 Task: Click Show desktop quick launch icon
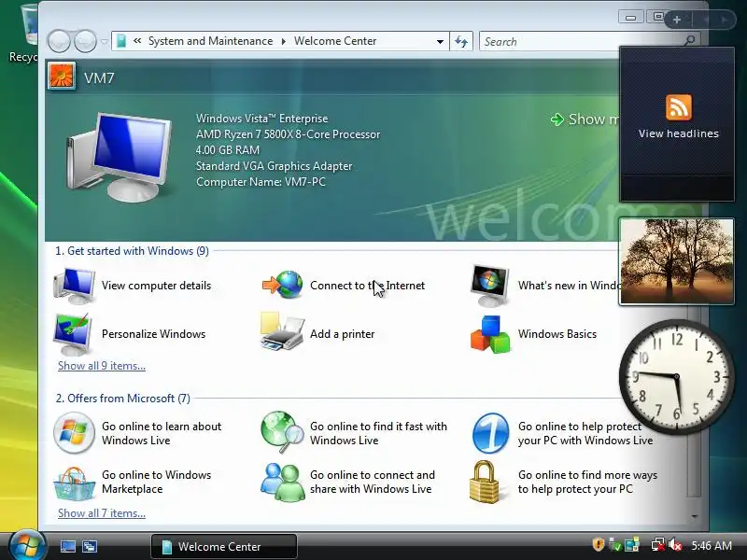click(x=67, y=546)
